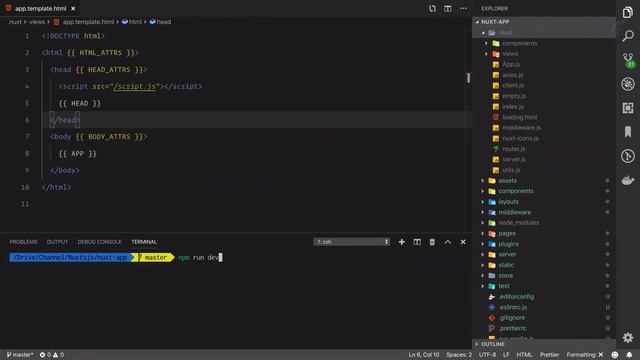Image resolution: width=640 pixels, height=360 pixels.
Task: Expand the OUTLINE section
Action: click(544, 344)
